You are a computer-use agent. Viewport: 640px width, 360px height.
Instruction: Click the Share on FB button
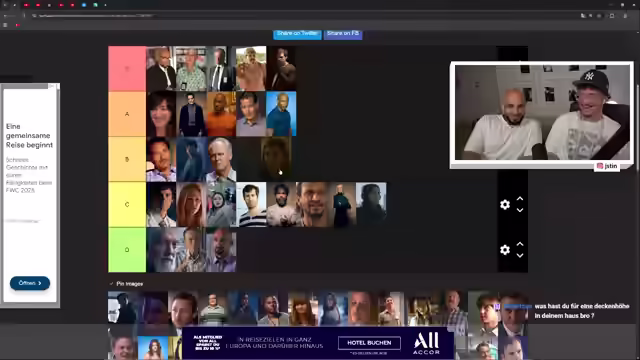[x=343, y=34]
